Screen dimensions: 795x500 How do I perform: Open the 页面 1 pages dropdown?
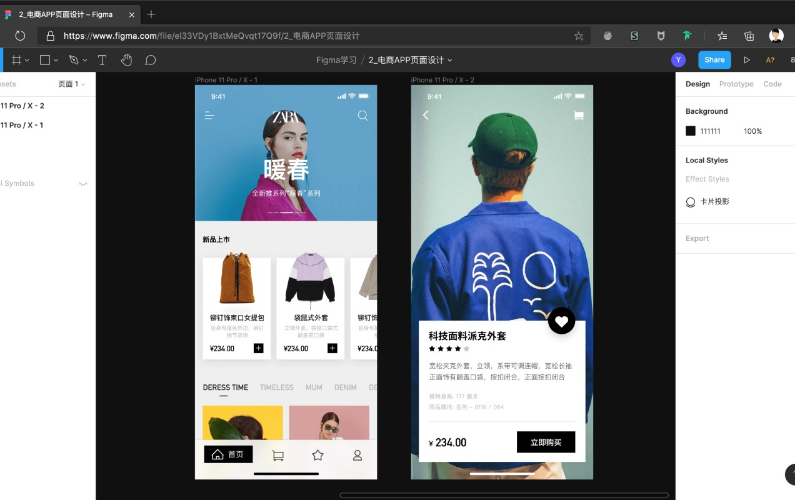(x=71, y=84)
